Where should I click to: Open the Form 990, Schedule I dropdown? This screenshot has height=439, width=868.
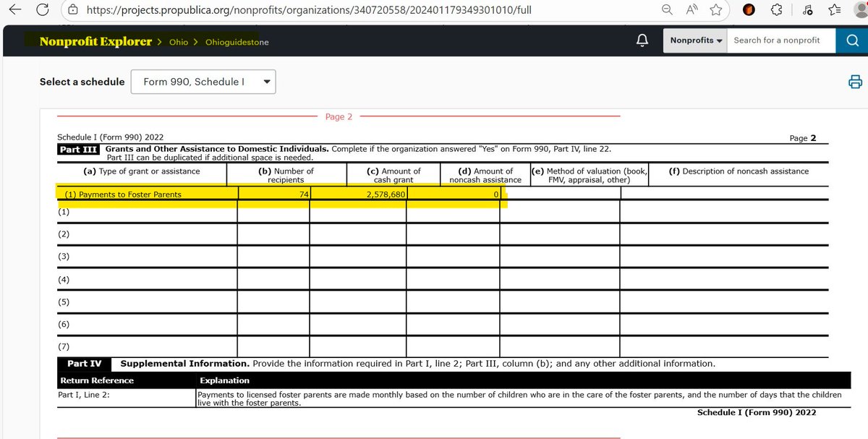[x=203, y=82]
